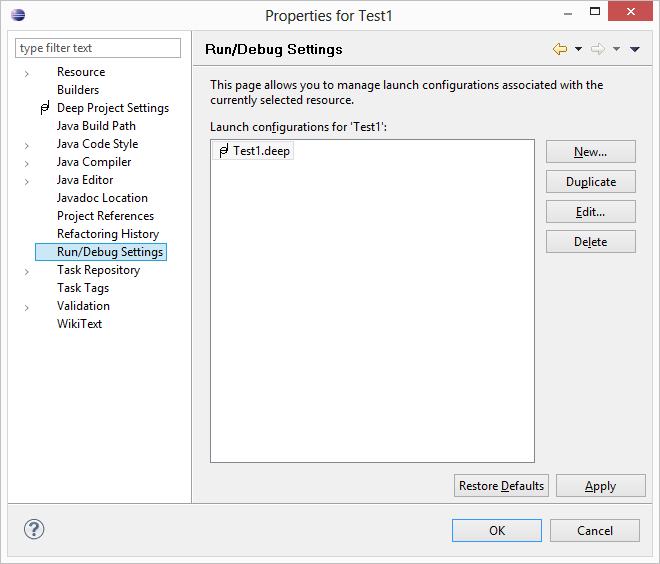Viewport: 660px width, 564px height.
Task: Open the view menu dropdown triangle
Action: [x=635, y=49]
